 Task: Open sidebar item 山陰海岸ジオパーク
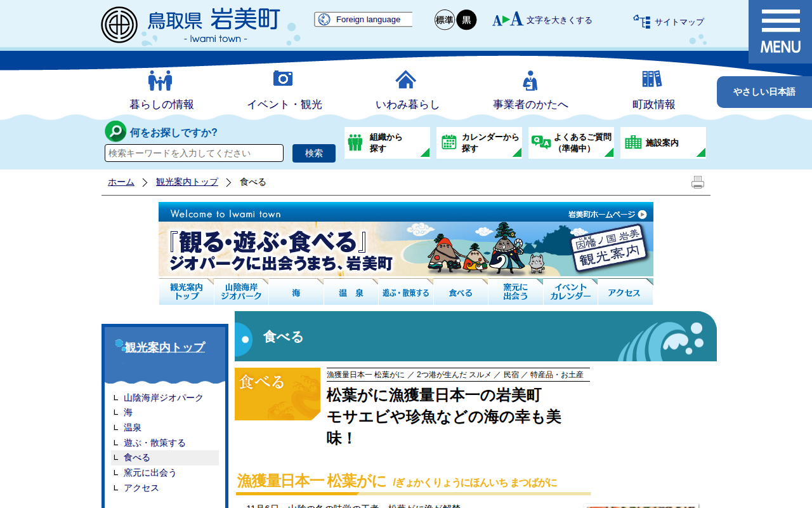pos(164,398)
